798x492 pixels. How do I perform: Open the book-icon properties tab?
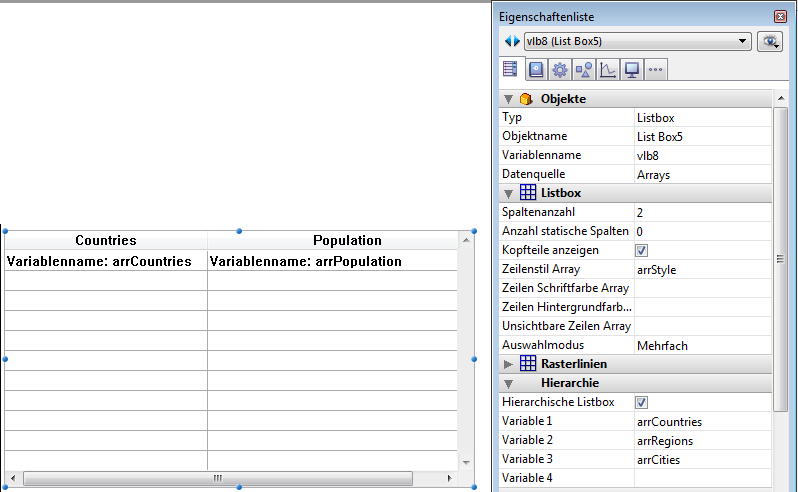pos(536,69)
